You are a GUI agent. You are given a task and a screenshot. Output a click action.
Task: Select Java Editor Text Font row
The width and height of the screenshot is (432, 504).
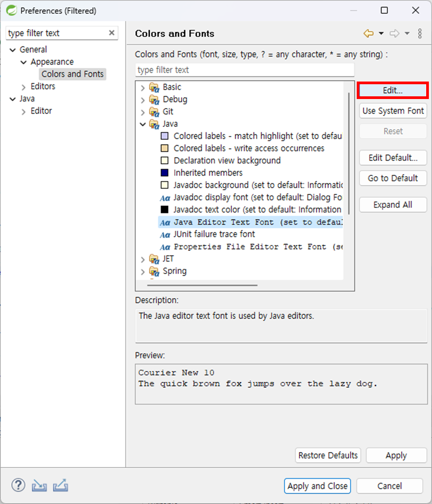pyautogui.click(x=251, y=222)
